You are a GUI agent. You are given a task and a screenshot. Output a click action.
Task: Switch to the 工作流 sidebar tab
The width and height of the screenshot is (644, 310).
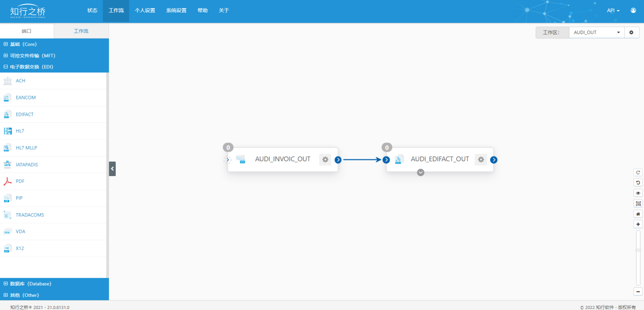81,31
